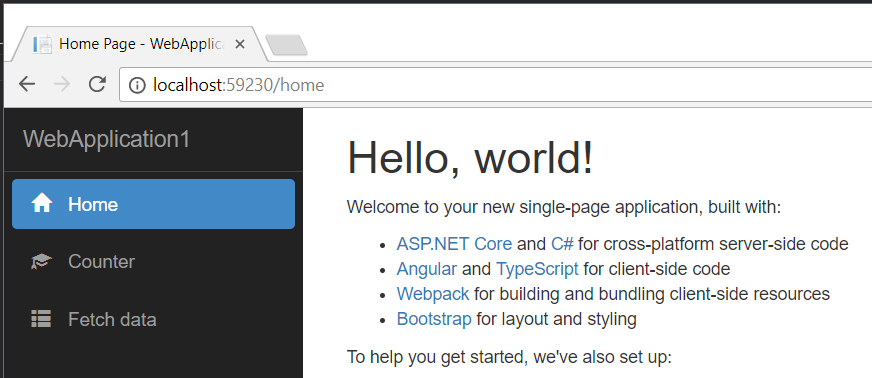Reload the page with the refresh icon
Image resolution: width=872 pixels, height=378 pixels.
(97, 84)
